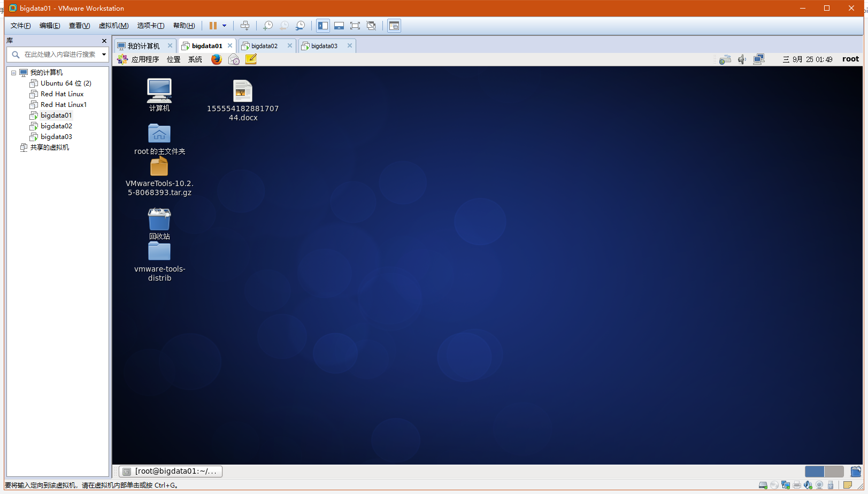
Task: Select the 计算机 desktop icon
Action: tap(159, 95)
